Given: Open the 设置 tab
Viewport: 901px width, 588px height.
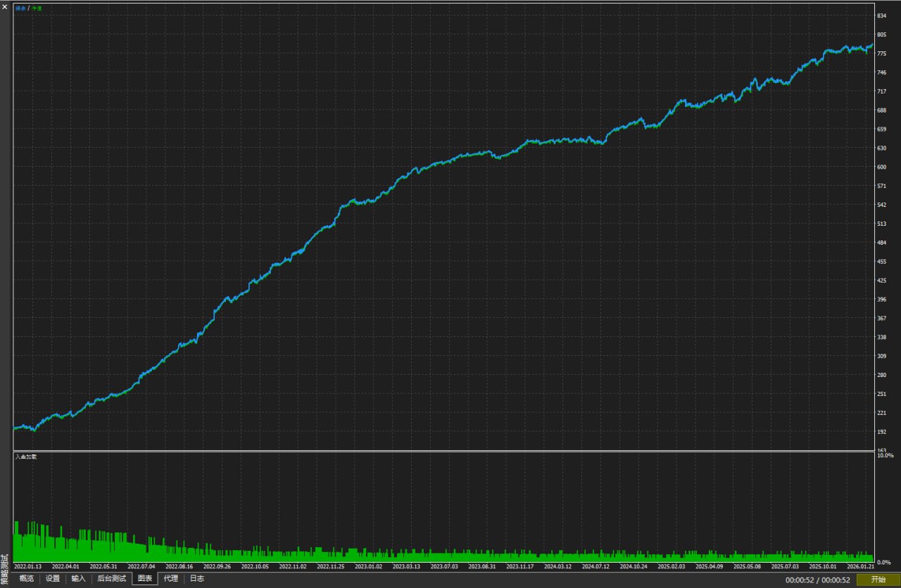Looking at the screenshot, I should point(53,579).
